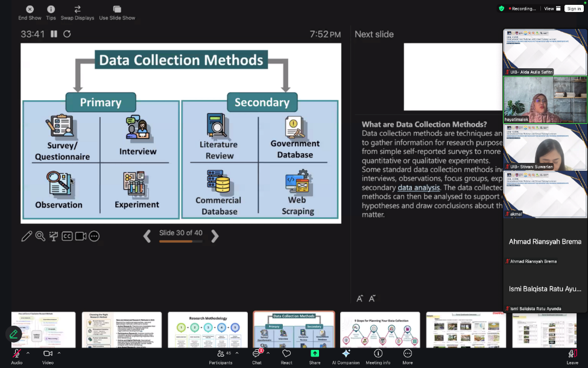Advance slides with the next arrow
This screenshot has height=368, width=588.
215,236
